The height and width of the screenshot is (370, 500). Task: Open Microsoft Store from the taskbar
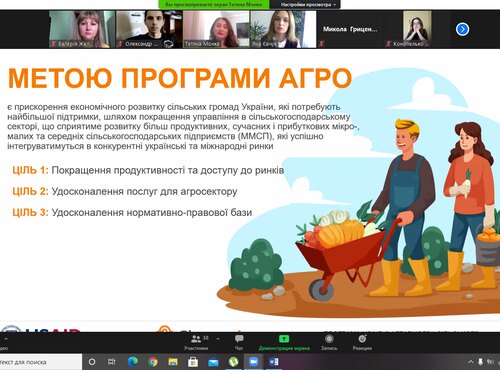pos(193,362)
